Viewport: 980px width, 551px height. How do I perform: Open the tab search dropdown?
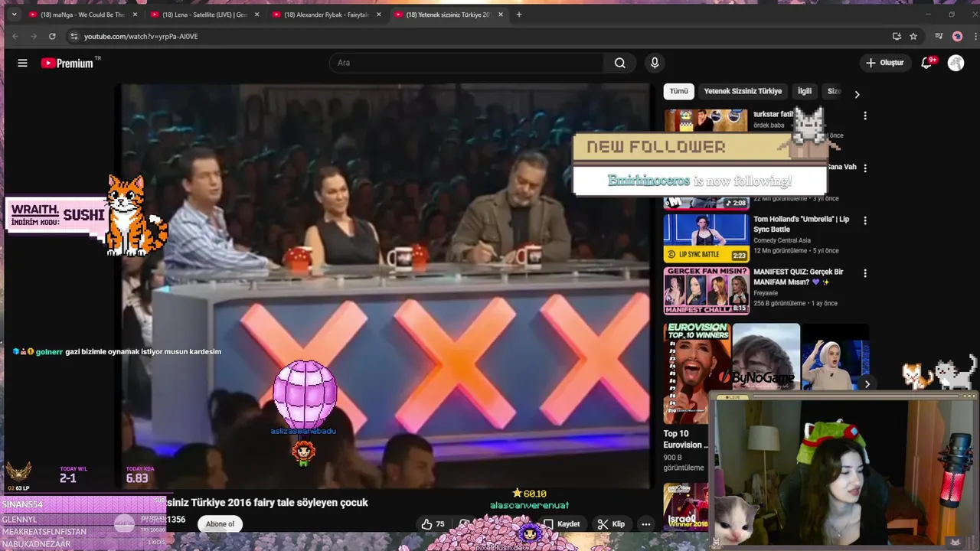point(14,15)
